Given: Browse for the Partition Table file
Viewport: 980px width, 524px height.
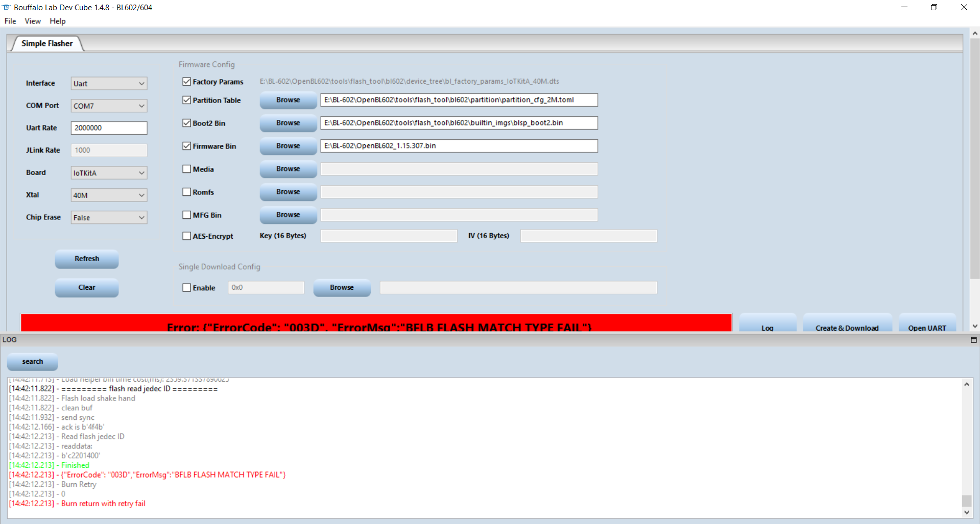Looking at the screenshot, I should point(288,100).
